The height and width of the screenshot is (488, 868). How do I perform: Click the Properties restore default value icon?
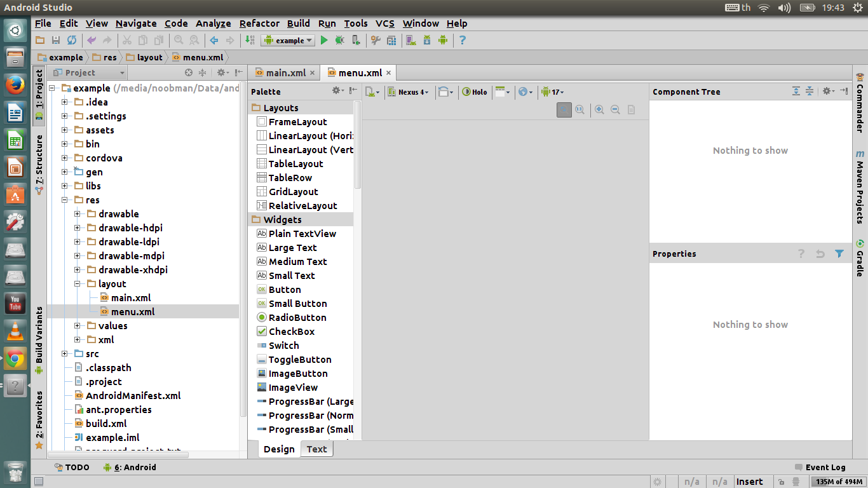click(x=820, y=254)
